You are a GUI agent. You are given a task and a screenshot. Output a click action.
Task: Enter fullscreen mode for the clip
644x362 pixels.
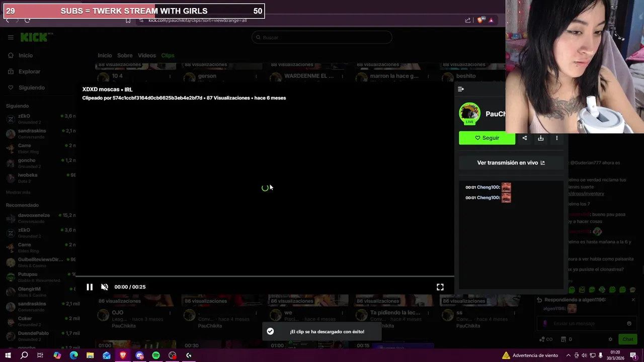(440, 287)
